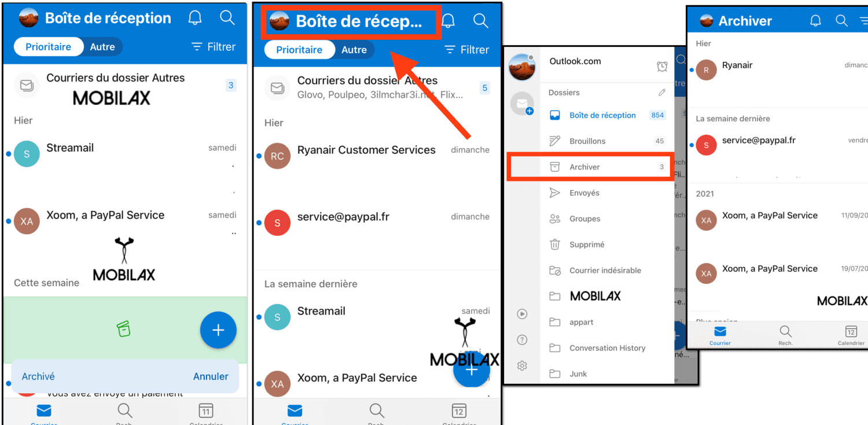This screenshot has width=868, height=425.
Task: Open Envoyés folder in sidebar
Action: coord(608,193)
